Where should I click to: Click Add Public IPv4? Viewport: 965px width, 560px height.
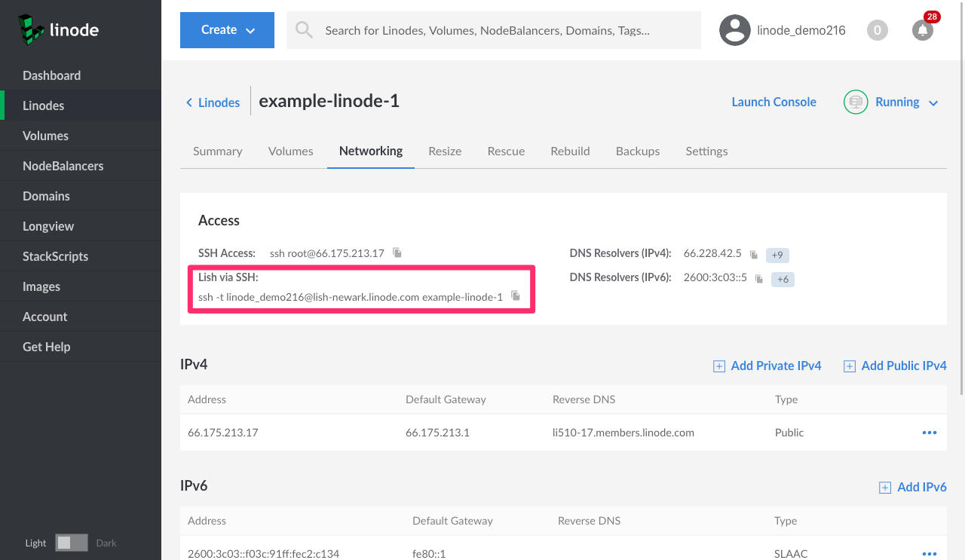(895, 366)
